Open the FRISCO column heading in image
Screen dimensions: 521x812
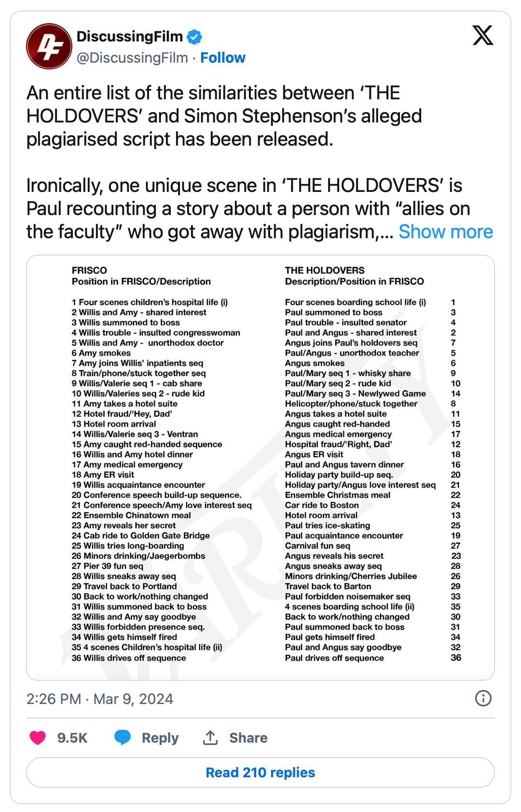click(89, 270)
